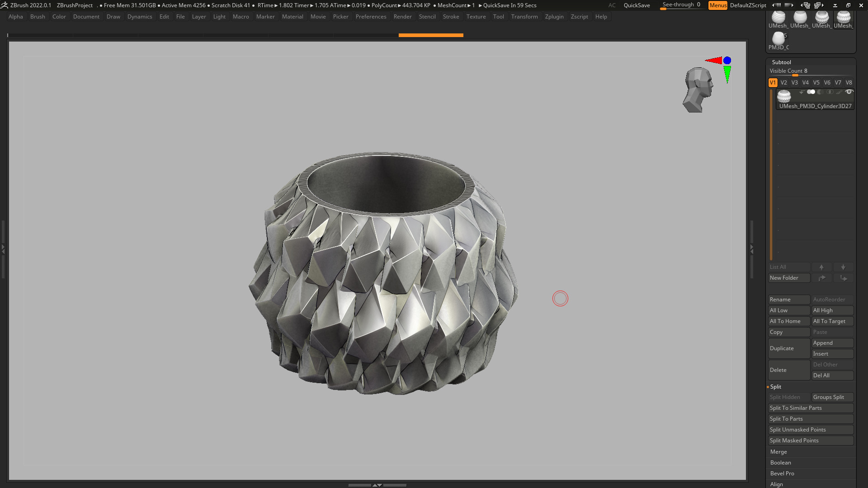
Task: Toggle subtool union boolean mode icon
Action: [811, 92]
